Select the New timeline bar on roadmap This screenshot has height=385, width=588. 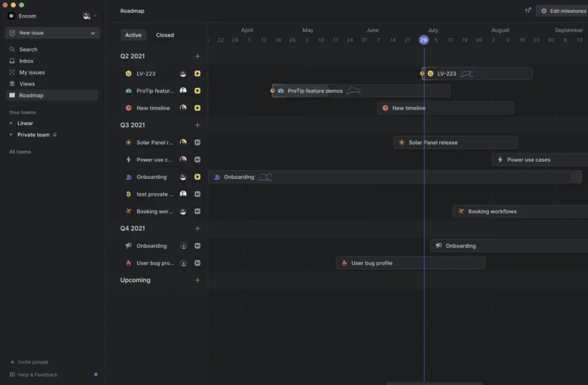click(446, 108)
